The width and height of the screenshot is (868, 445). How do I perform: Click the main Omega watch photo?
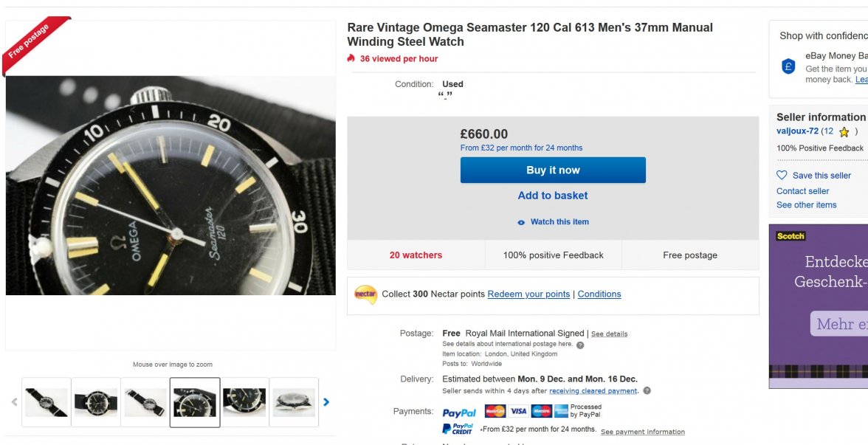coord(170,184)
